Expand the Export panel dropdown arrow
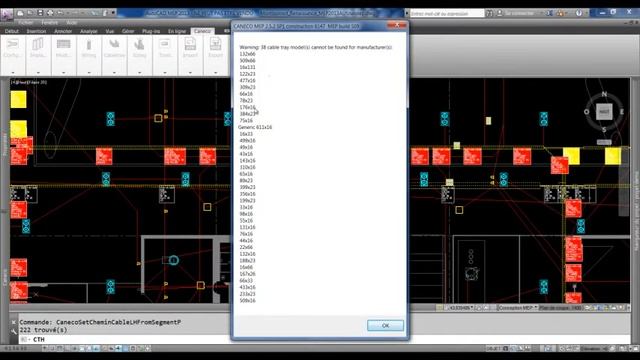 coord(216,73)
